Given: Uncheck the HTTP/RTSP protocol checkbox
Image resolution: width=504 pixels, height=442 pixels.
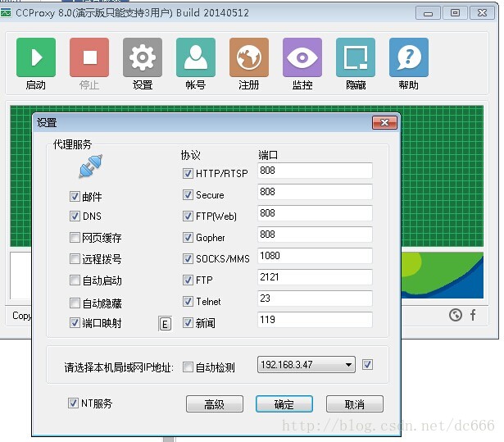Looking at the screenshot, I should 188,173.
